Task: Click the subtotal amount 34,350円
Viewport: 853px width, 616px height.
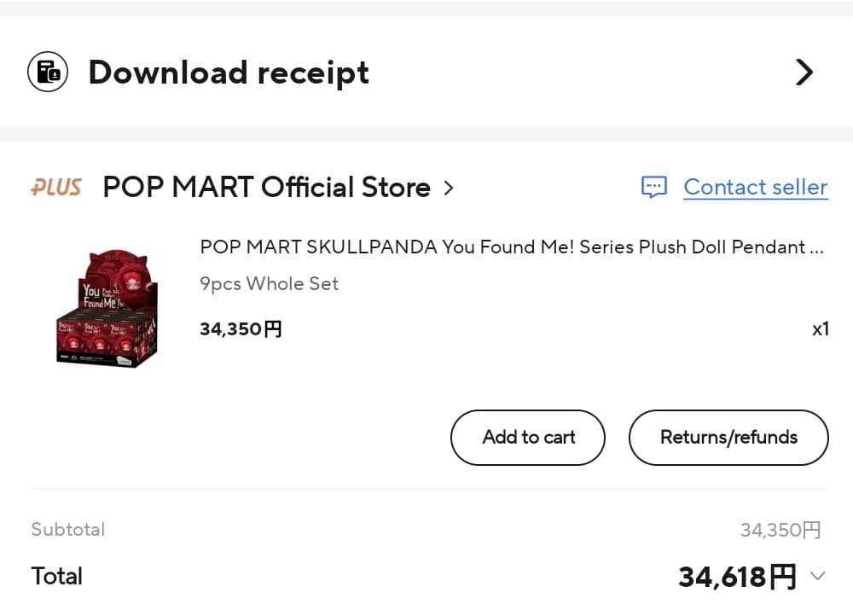Action: pos(780,531)
